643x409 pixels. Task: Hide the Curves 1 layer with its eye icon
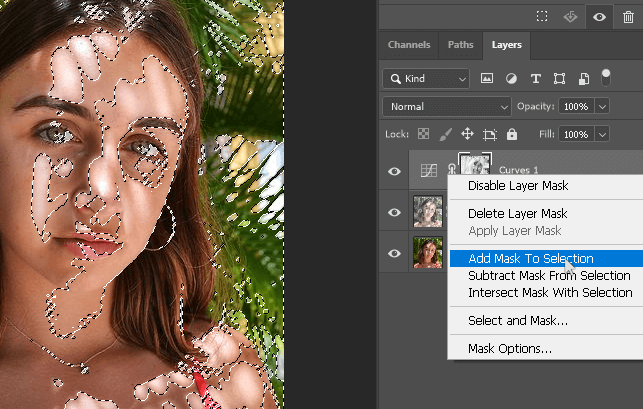pyautogui.click(x=394, y=171)
